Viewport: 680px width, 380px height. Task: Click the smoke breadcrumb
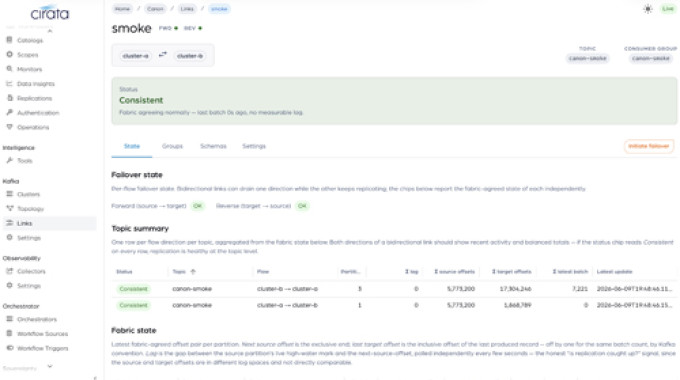[x=219, y=9]
